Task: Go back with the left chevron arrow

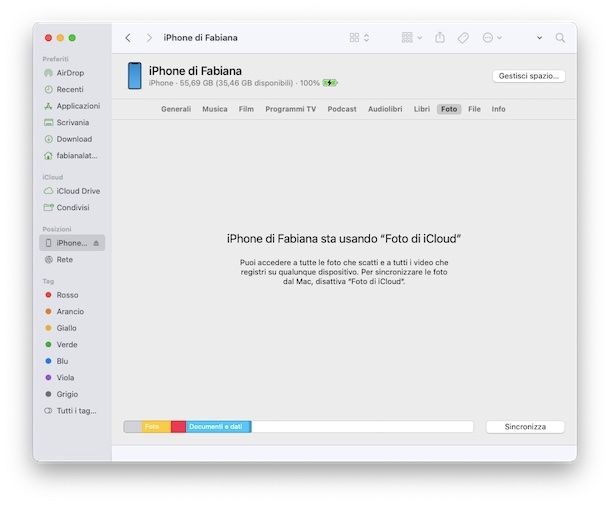Action: (128, 38)
